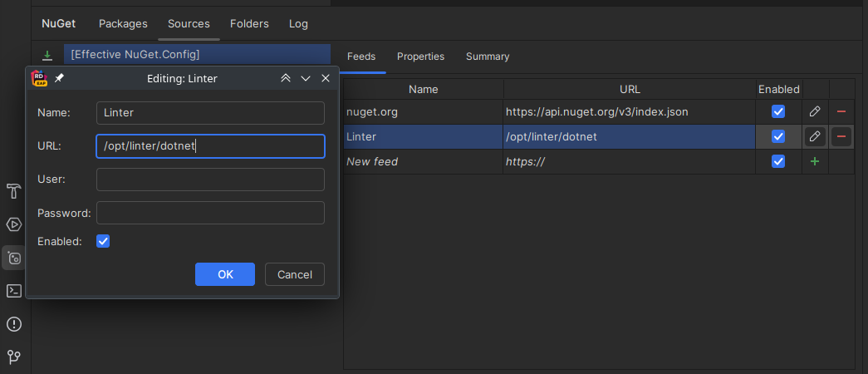Click the New feed name cell

[424, 162]
